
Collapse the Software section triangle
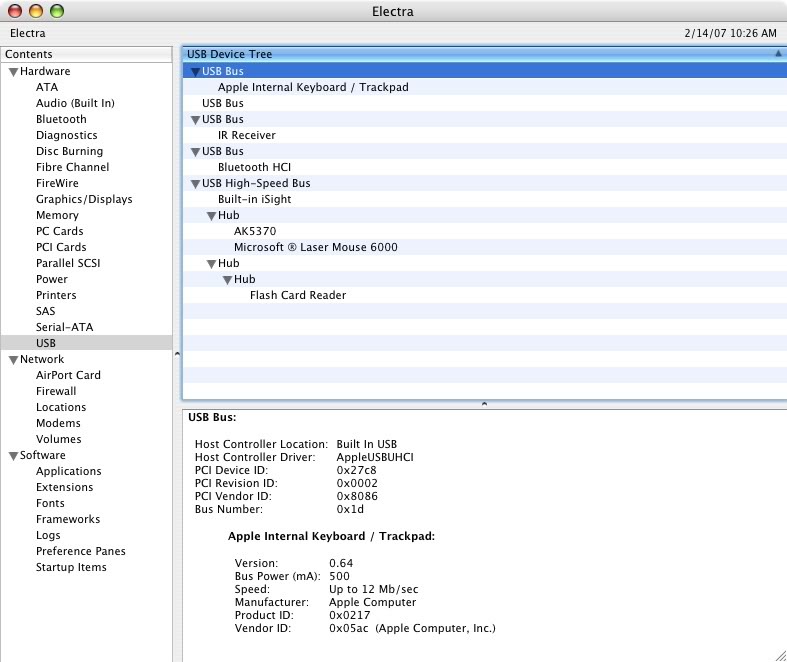[x=13, y=456]
